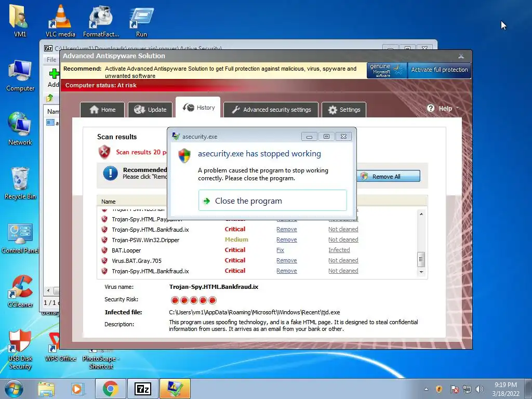This screenshot has height=399, width=532.
Task: Open Control Panel desktop icon
Action: 20,237
